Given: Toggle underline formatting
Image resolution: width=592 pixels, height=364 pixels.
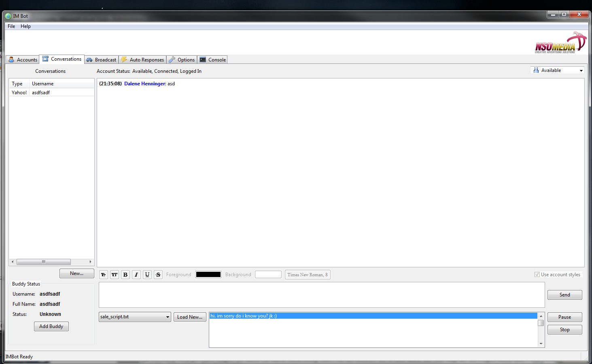Looking at the screenshot, I should [x=147, y=275].
